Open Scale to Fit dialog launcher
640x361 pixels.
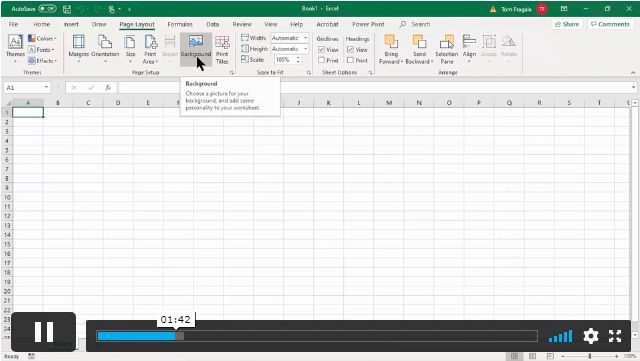[309, 73]
